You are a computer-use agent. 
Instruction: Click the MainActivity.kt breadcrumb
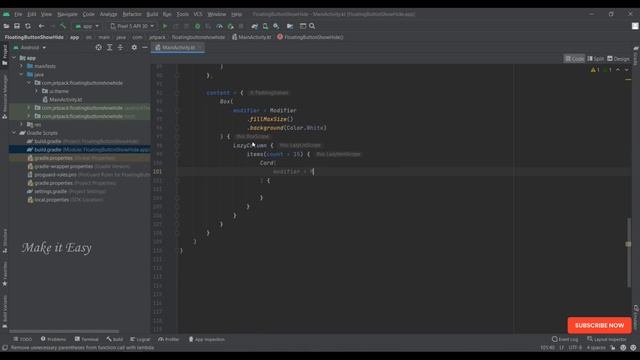coord(251,37)
